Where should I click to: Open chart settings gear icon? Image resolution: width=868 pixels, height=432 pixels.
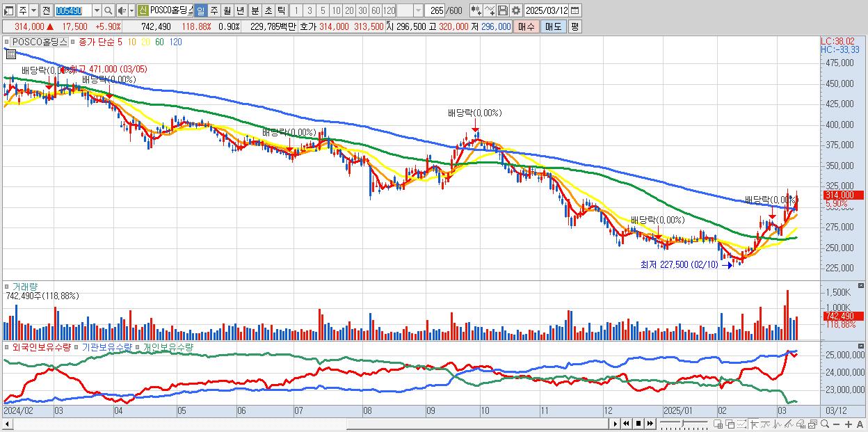(516, 10)
